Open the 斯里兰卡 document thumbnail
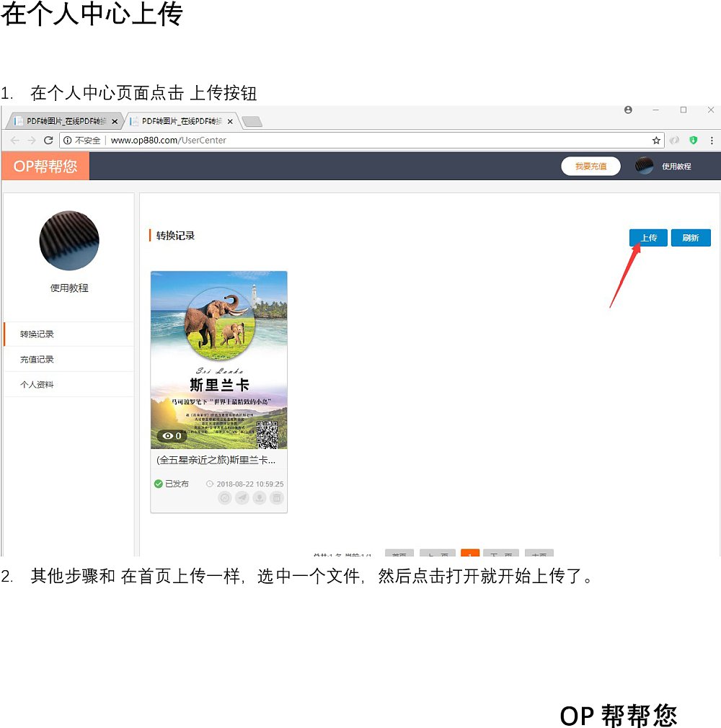The image size is (721, 728). pyautogui.click(x=218, y=360)
